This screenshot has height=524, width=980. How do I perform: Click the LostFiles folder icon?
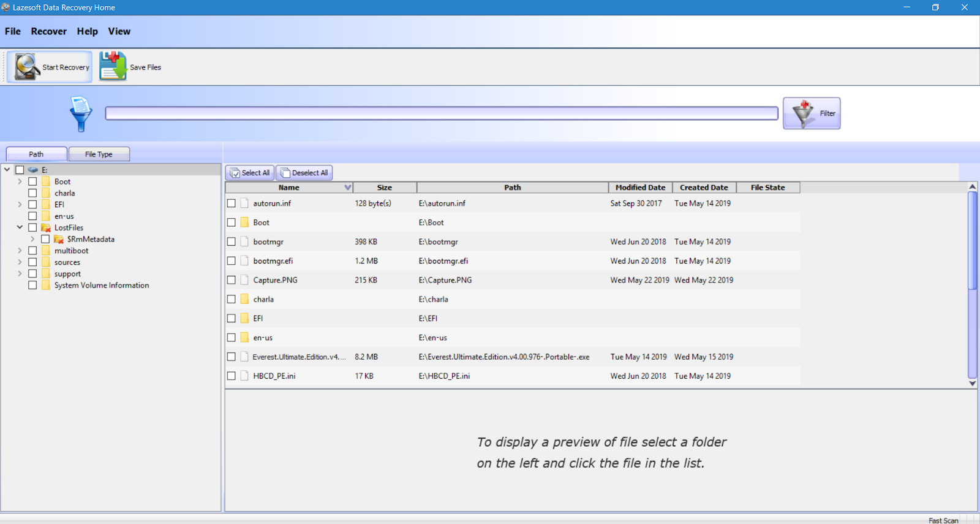pyautogui.click(x=46, y=227)
